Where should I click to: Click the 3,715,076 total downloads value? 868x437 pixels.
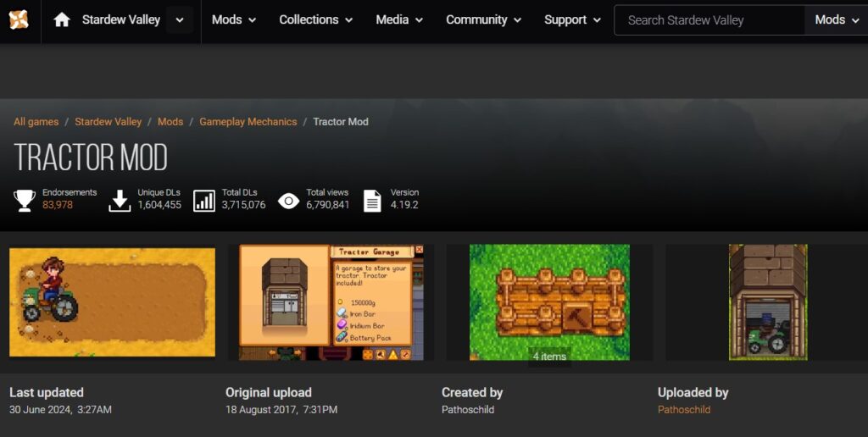[x=243, y=205]
